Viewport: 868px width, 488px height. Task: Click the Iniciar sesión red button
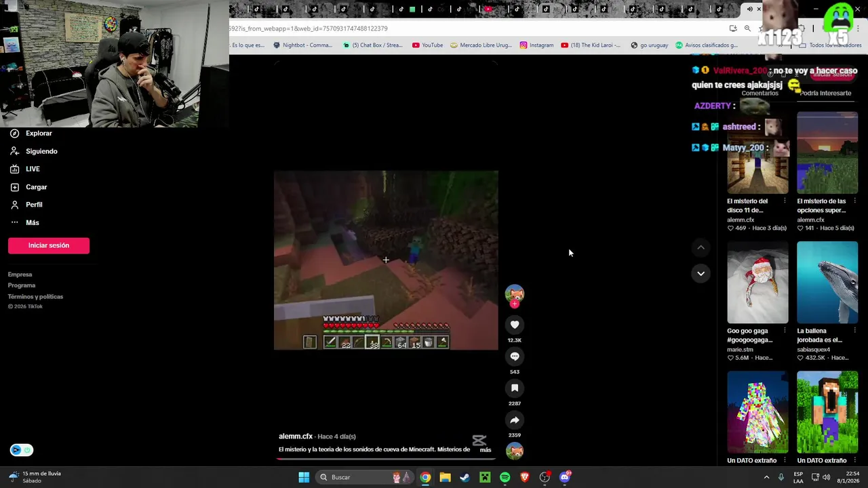49,245
